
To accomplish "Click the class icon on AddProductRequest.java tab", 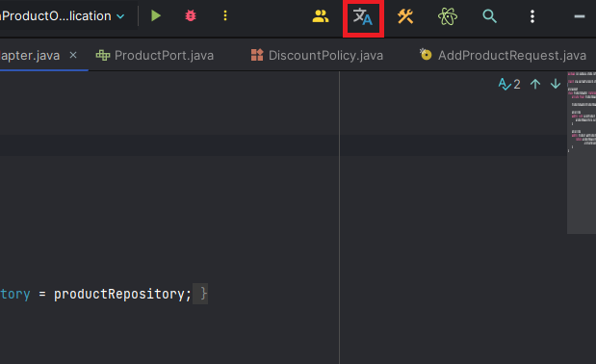I will (426, 55).
